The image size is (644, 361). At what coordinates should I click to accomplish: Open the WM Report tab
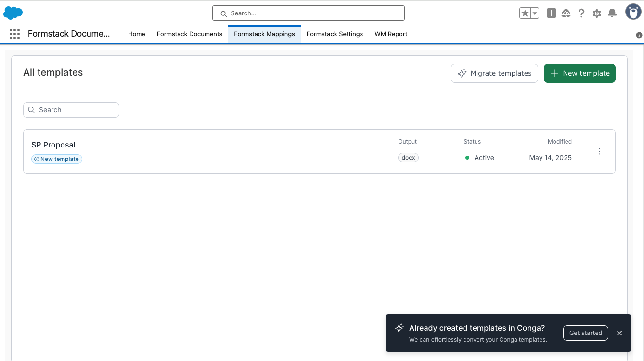click(x=391, y=34)
